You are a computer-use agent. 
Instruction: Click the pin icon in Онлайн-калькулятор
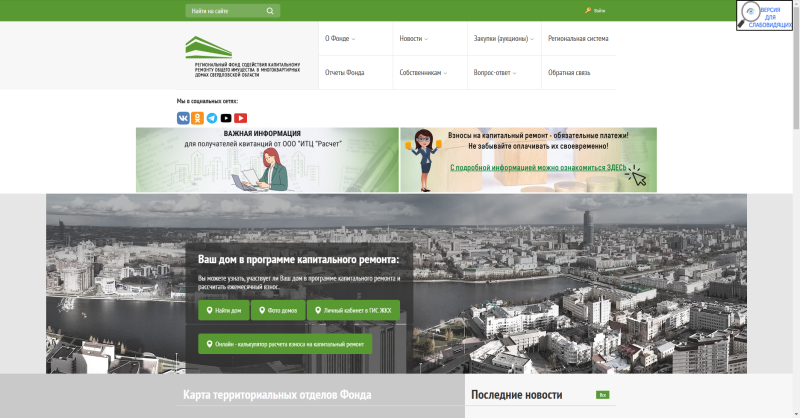[209, 345]
